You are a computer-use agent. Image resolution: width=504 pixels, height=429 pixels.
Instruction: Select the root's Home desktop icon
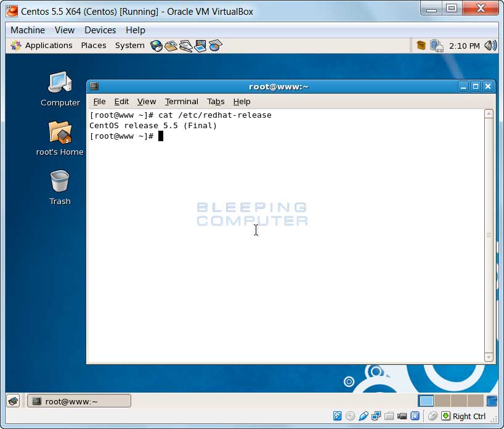tap(60, 138)
